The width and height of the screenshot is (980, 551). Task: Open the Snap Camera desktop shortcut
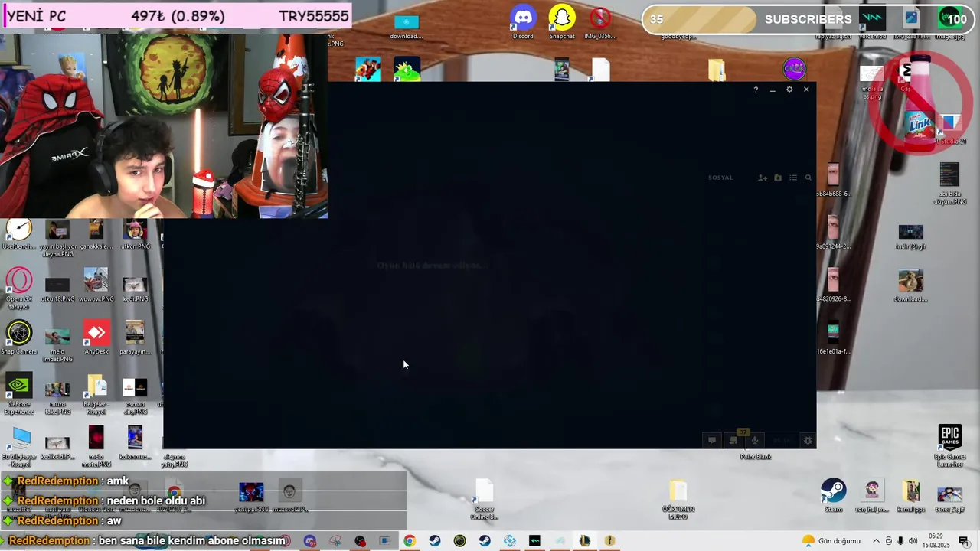(18, 337)
